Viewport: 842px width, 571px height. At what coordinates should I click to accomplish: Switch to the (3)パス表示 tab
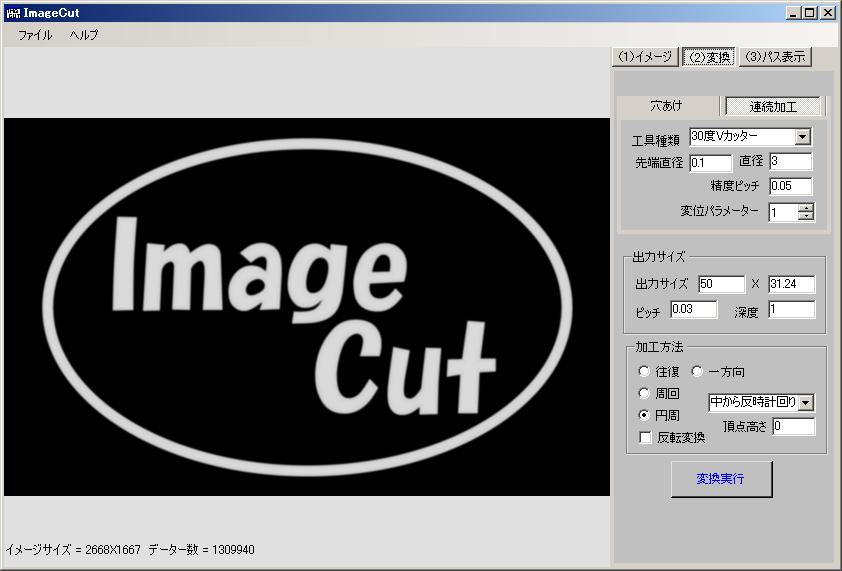pos(775,56)
